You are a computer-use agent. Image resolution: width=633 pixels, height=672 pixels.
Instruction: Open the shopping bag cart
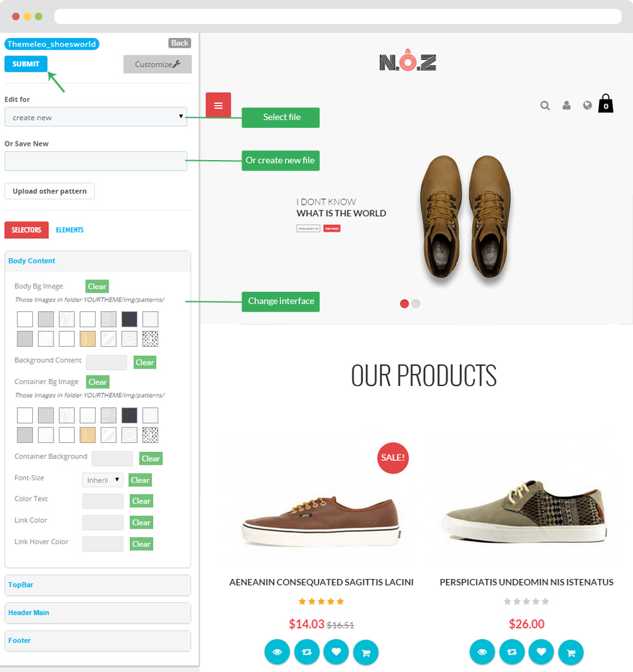point(606,103)
